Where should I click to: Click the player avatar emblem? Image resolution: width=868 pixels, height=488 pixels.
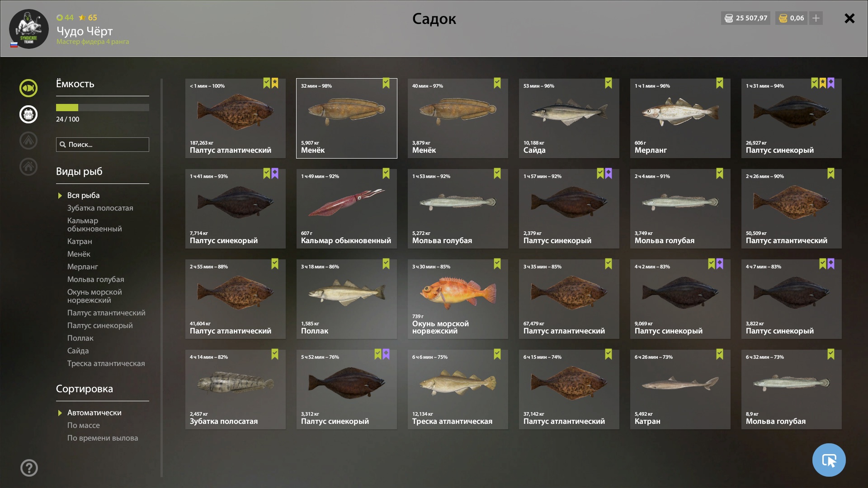(28, 29)
